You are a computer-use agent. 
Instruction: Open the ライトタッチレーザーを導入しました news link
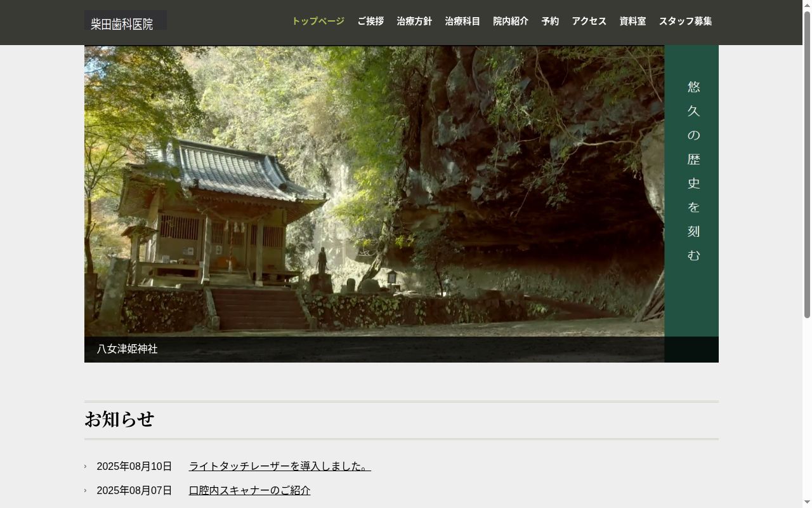280,466
